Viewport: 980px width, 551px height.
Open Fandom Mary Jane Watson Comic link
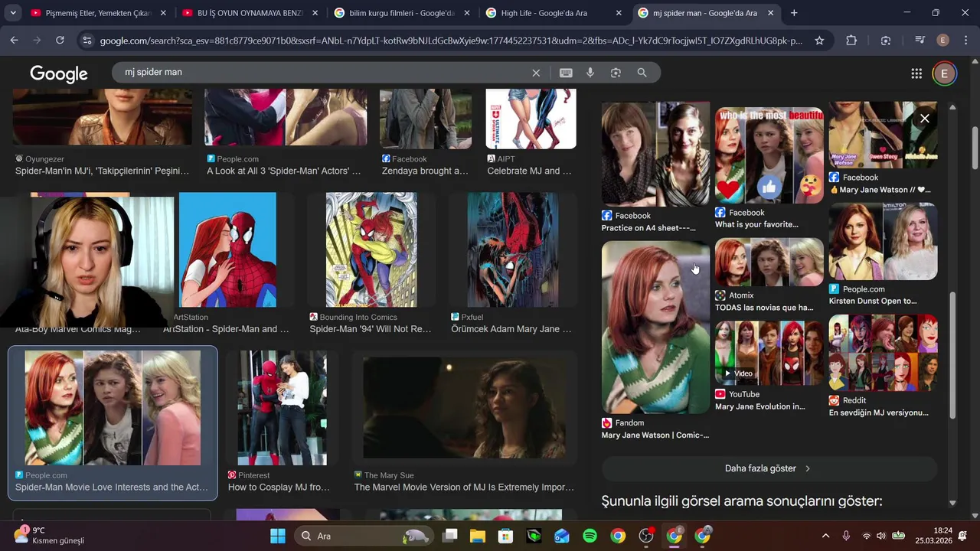(x=655, y=435)
